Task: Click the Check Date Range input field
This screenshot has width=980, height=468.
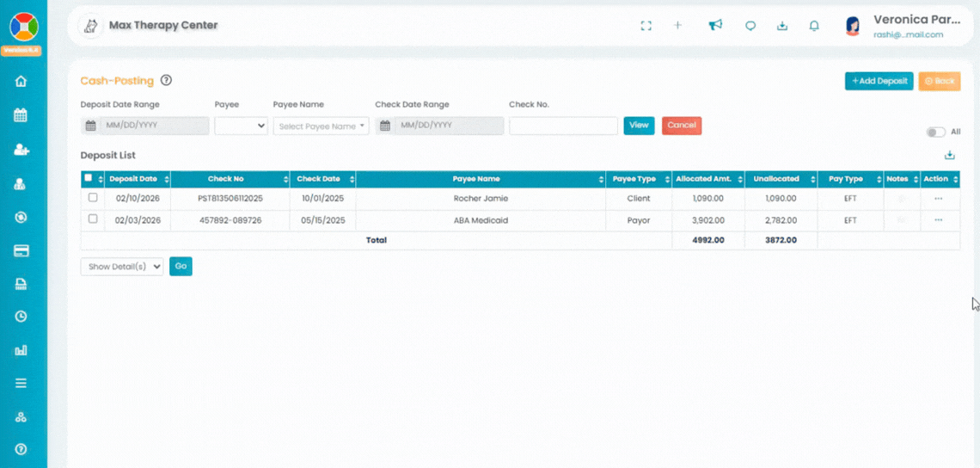Action: click(449, 126)
